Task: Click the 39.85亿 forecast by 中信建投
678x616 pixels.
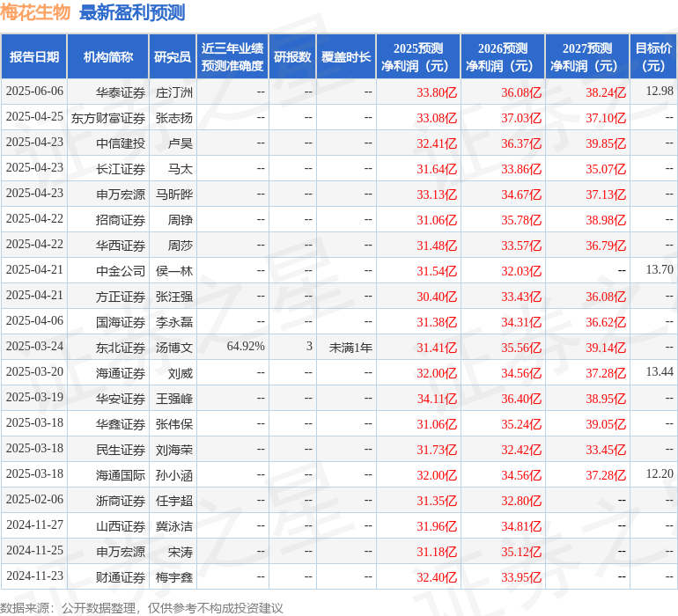Action: [606, 143]
